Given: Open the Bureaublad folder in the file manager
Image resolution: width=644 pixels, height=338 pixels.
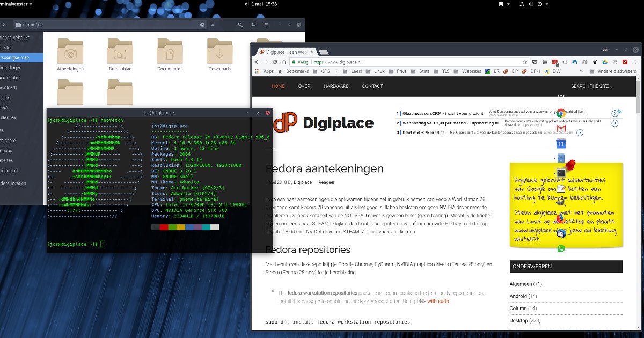Looking at the screenshot, I should [120, 55].
